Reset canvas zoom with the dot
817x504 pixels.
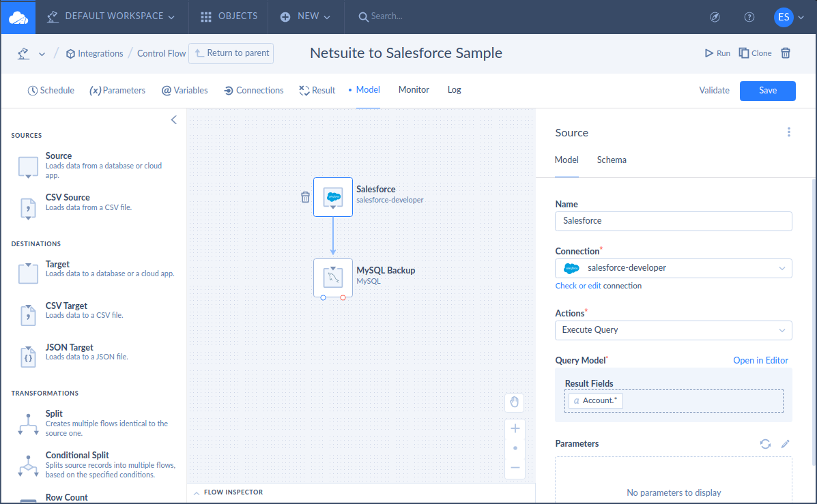515,448
